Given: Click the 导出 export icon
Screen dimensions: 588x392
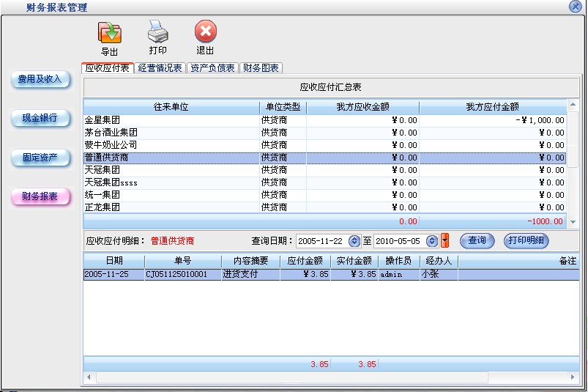Looking at the screenshot, I should click(x=110, y=33).
